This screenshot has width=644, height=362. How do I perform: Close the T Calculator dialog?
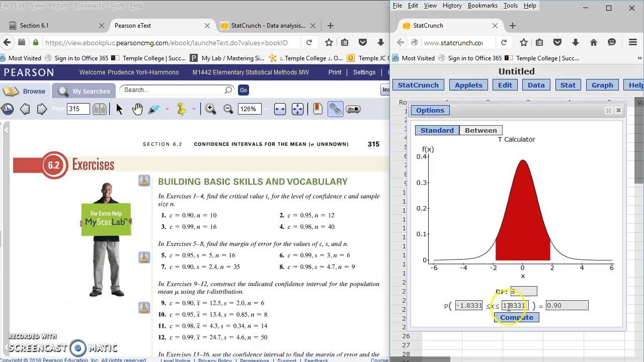[x=618, y=111]
